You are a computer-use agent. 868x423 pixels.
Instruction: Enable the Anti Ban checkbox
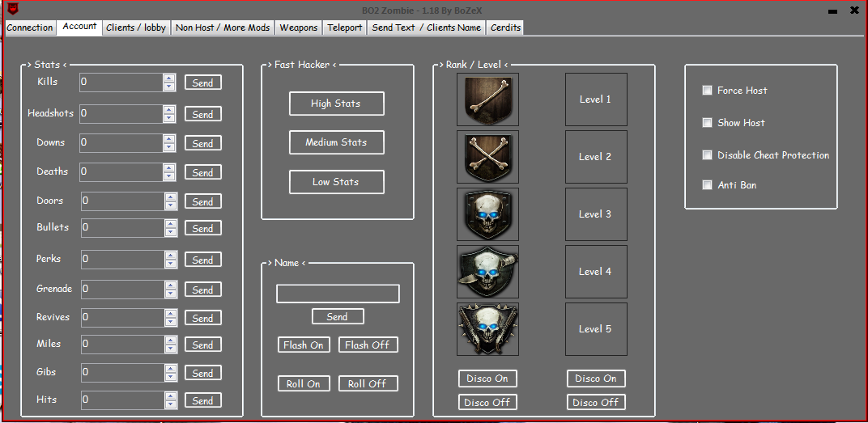707,184
